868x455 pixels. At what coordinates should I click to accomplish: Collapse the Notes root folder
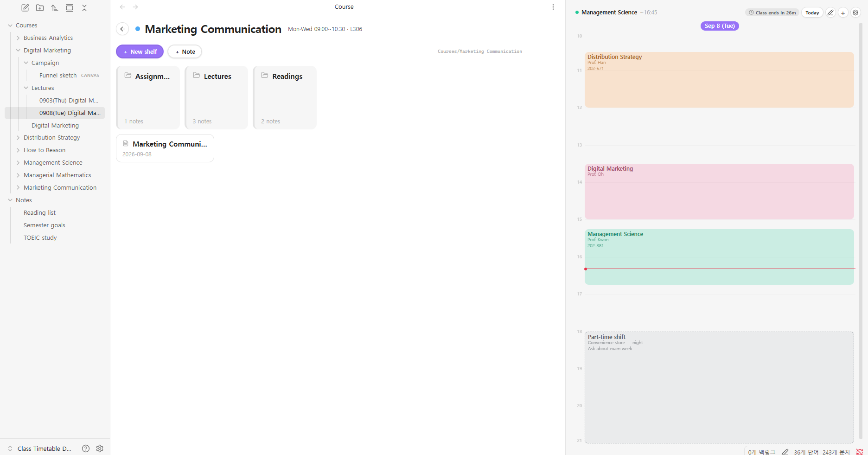coord(10,200)
